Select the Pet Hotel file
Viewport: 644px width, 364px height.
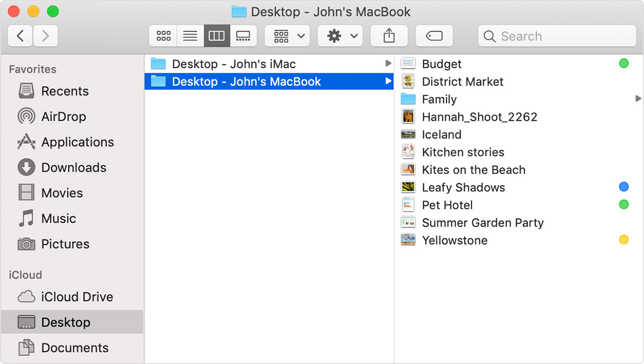click(x=519, y=205)
